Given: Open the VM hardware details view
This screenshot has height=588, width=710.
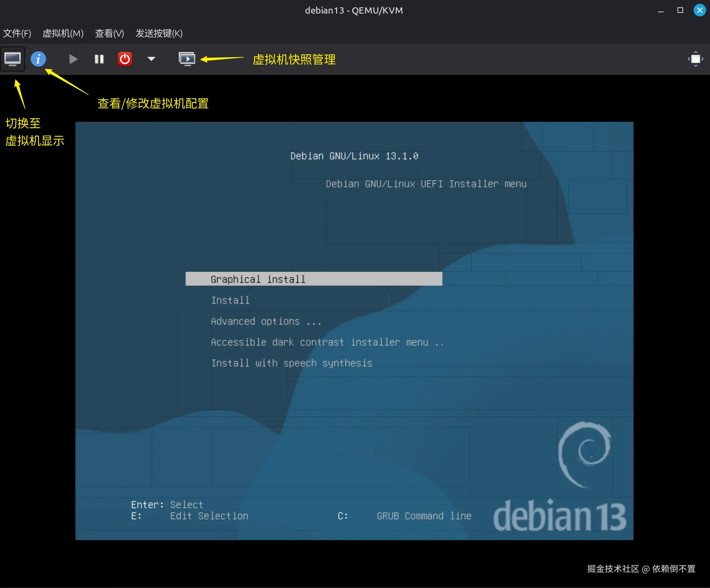Looking at the screenshot, I should (x=38, y=59).
